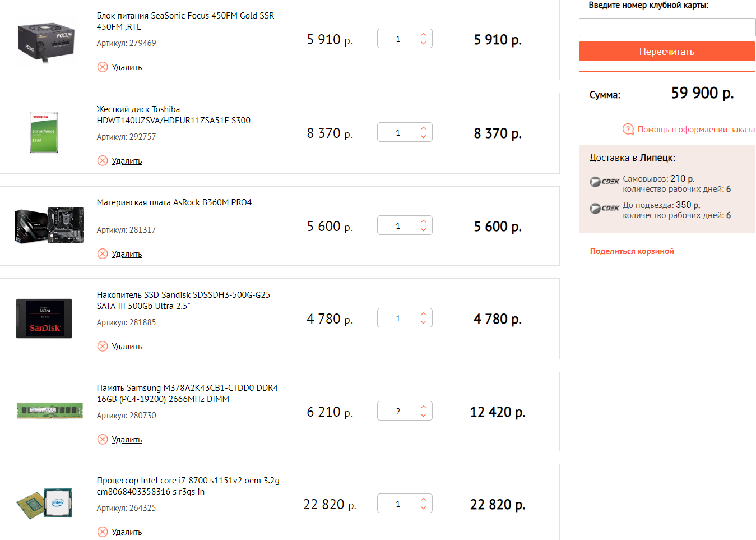
Task: Click the question mark order help icon
Action: point(628,130)
